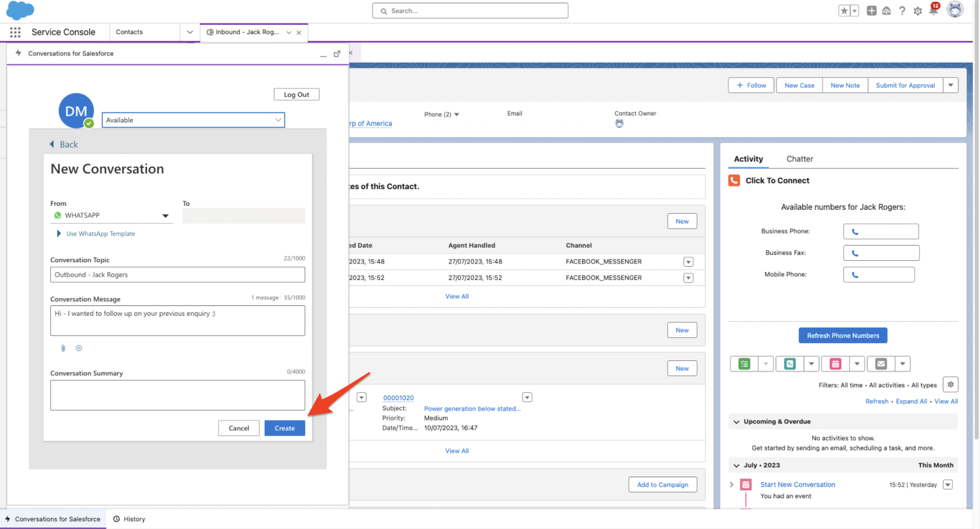Click the emoji icon below the message
Screen dimensions: 980x529
79,349
